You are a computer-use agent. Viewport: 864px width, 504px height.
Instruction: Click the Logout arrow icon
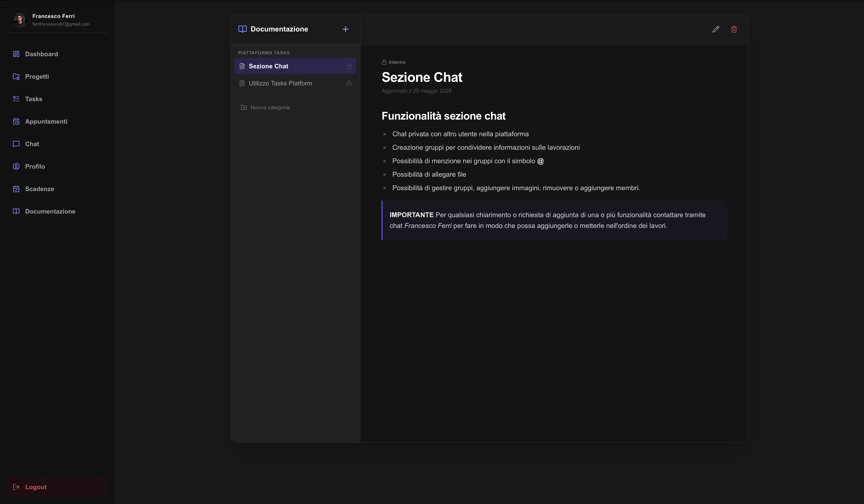(16, 486)
